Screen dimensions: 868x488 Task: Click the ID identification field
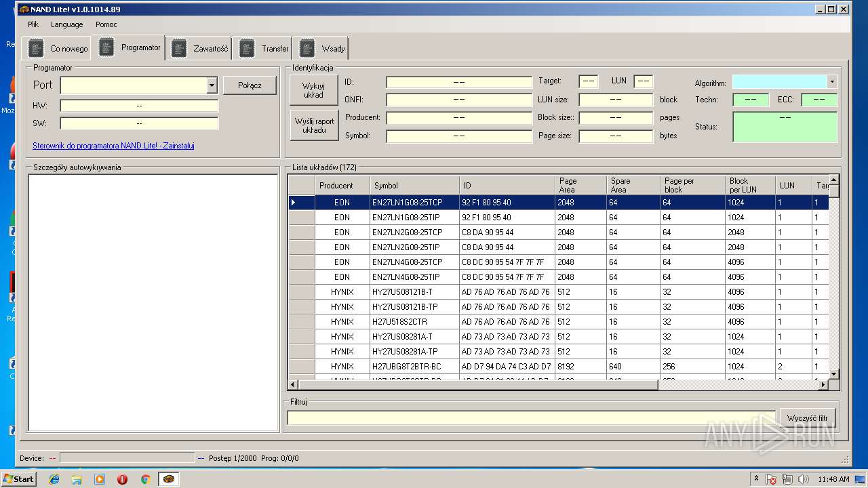pyautogui.click(x=459, y=82)
